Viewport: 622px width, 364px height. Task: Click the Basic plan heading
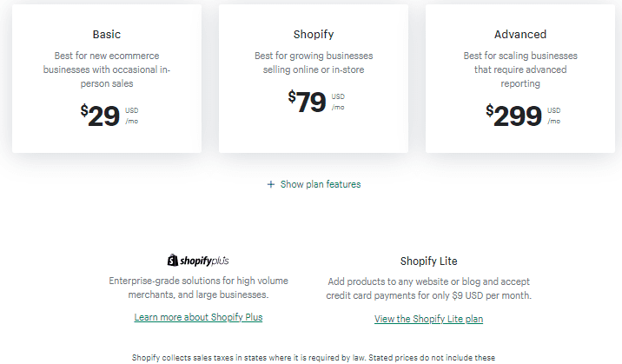pos(107,35)
